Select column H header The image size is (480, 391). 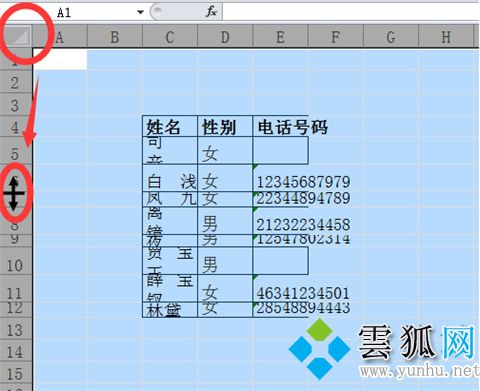point(446,37)
